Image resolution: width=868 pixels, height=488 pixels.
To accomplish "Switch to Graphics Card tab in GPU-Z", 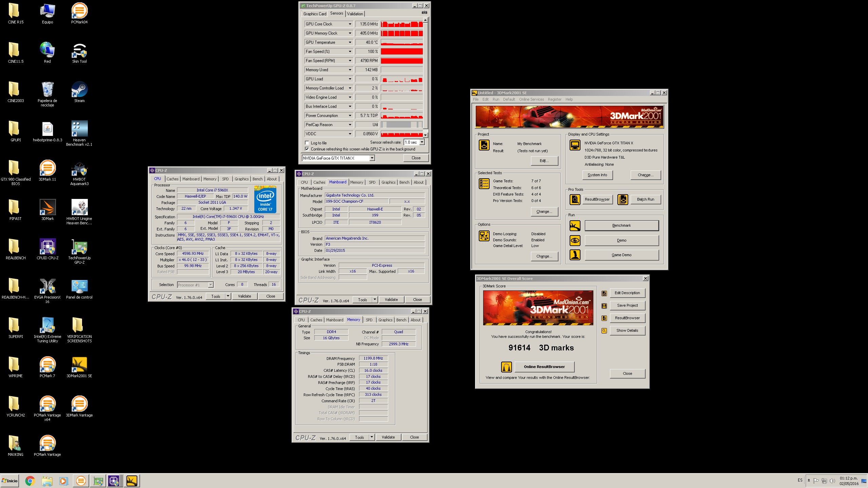I will point(315,14).
